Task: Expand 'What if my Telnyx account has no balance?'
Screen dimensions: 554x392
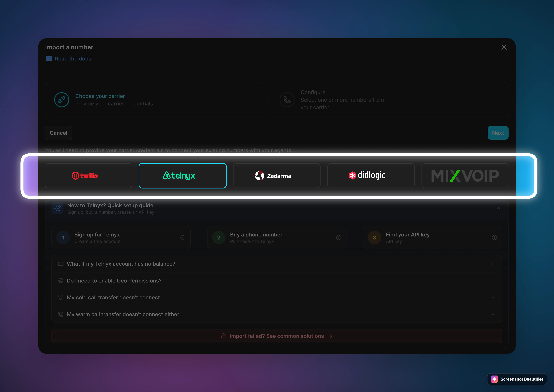Action: tap(277, 264)
